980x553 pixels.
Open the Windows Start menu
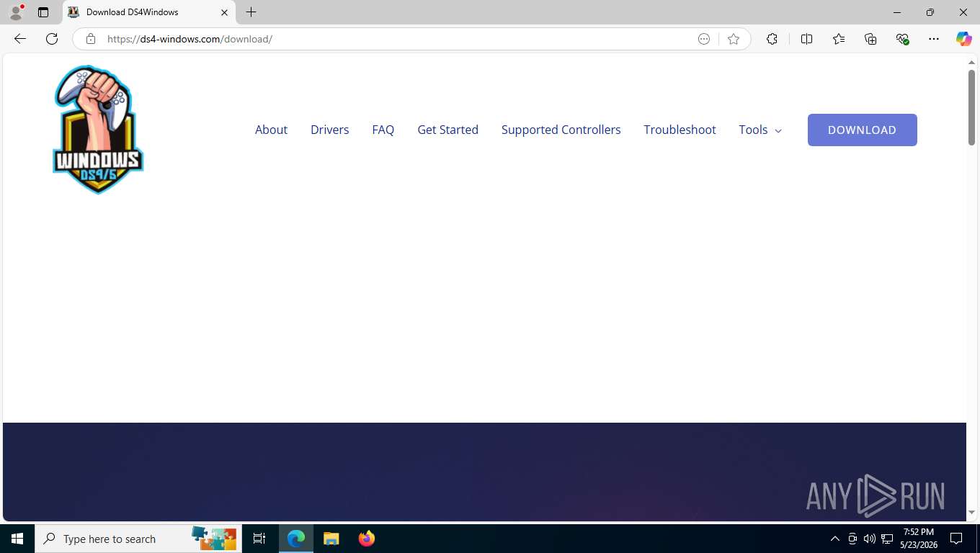17,539
